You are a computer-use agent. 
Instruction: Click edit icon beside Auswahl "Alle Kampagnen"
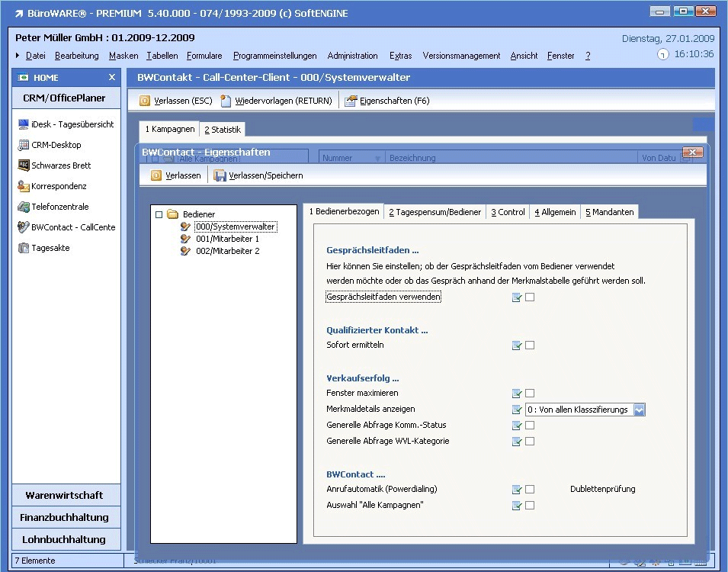(517, 506)
